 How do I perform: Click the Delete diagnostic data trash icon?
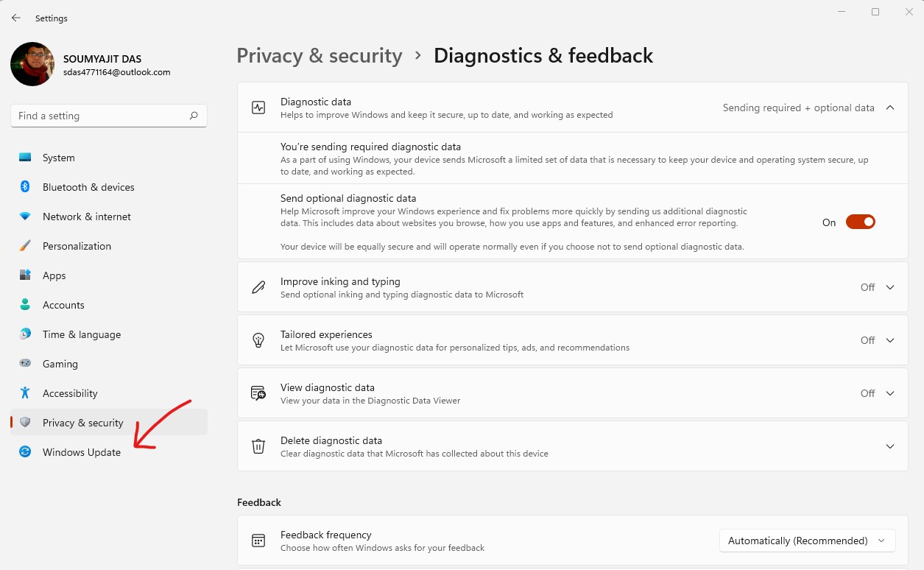[x=258, y=446]
